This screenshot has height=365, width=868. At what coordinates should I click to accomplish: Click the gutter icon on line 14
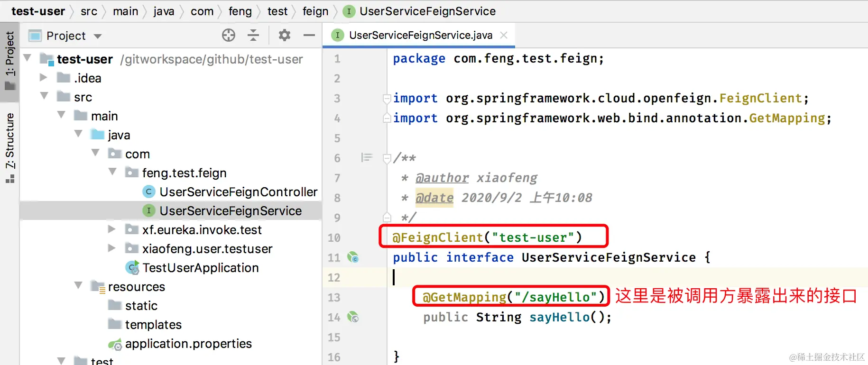tap(353, 317)
